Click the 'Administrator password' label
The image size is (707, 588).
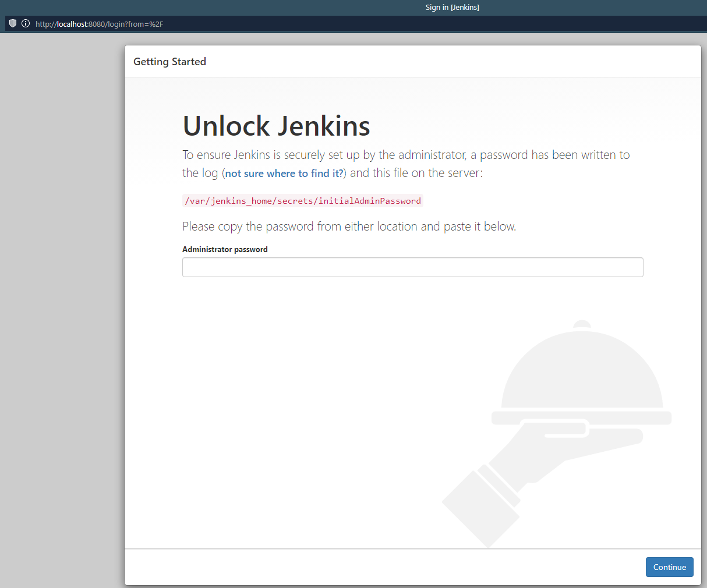pos(225,249)
